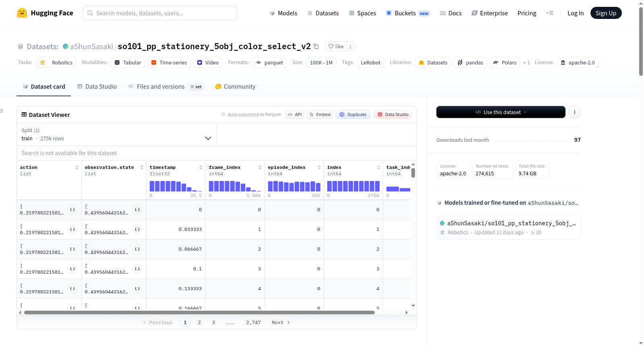Expand the observation.state list in the 0.133333 timestamp row

point(137,289)
